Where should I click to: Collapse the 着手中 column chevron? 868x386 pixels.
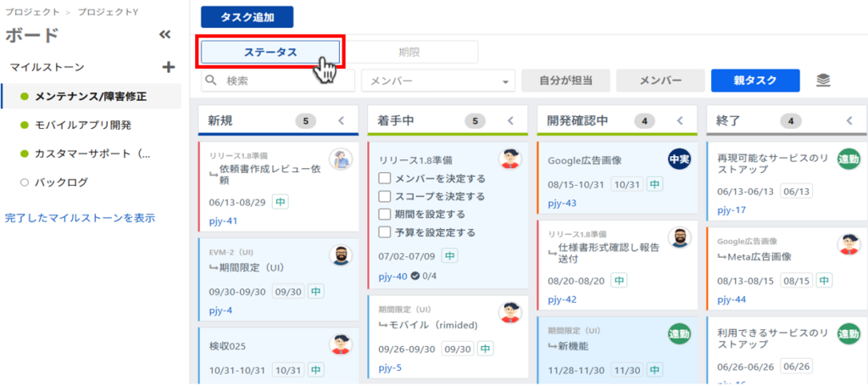click(x=509, y=121)
